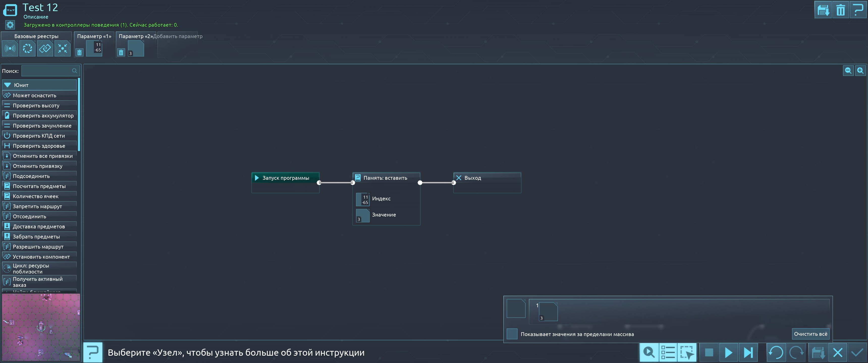
Task: Click zoom out magnifier on canvas
Action: [848, 71]
